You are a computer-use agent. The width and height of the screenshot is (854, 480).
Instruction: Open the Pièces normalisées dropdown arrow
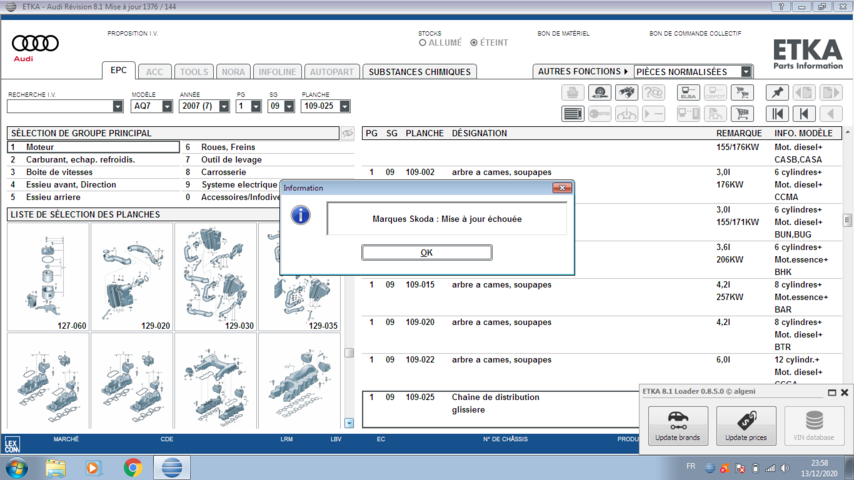(x=746, y=72)
